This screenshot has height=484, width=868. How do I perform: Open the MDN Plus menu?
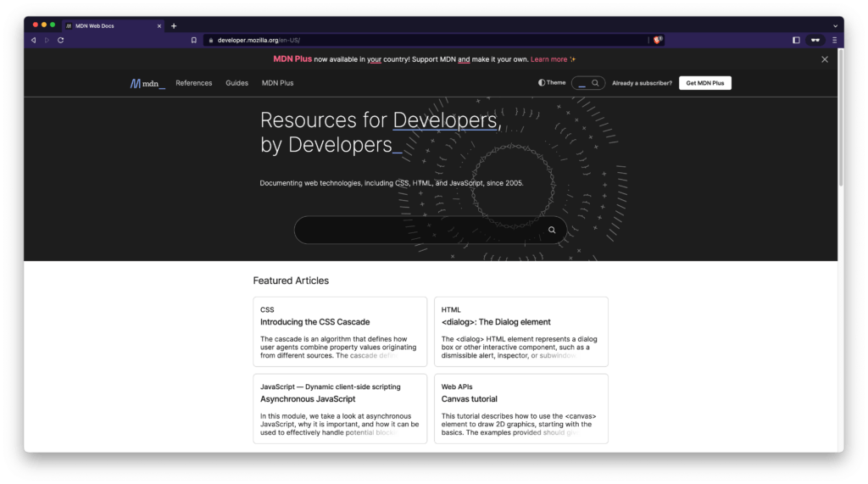point(277,83)
